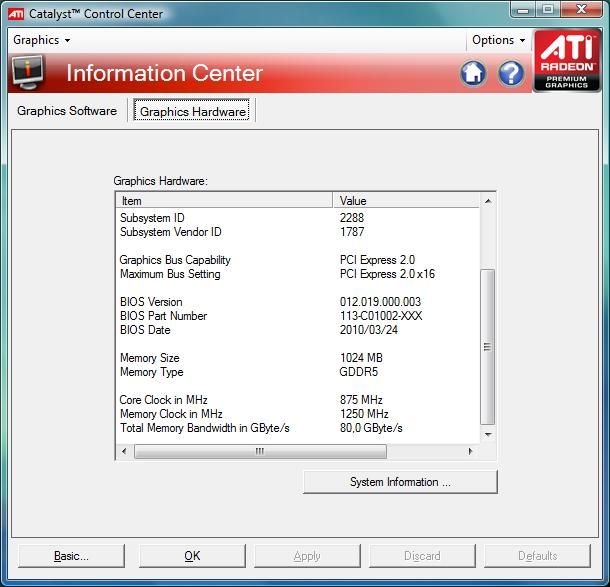The image size is (610, 587).
Task: Click the value 1787
Action: pos(352,232)
